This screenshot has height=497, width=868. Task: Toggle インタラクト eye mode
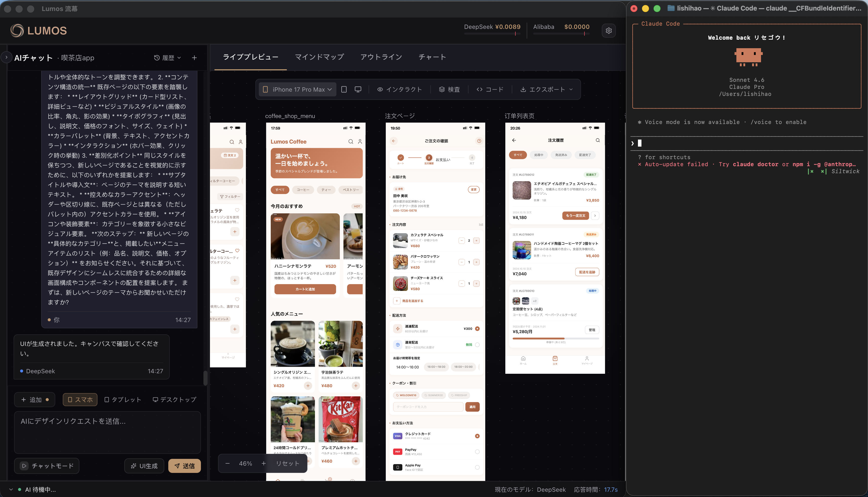(400, 89)
